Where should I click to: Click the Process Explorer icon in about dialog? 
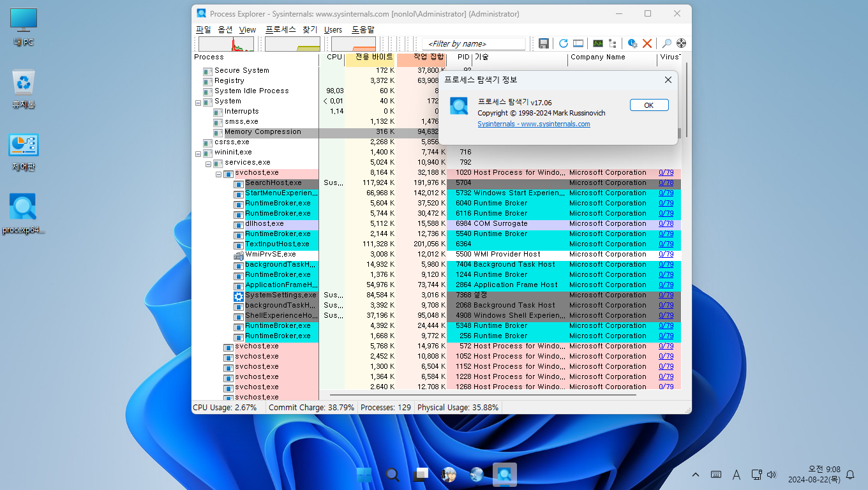point(459,106)
